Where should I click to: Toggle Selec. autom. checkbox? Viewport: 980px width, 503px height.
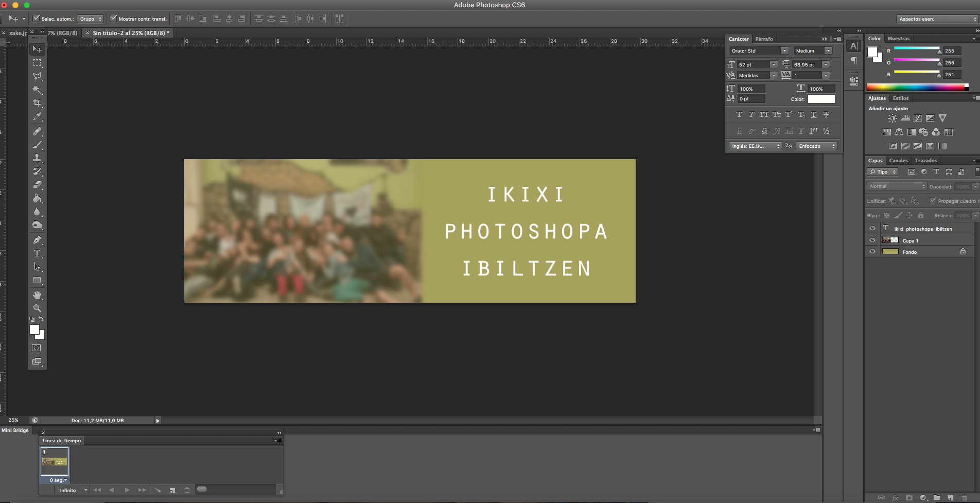36,19
